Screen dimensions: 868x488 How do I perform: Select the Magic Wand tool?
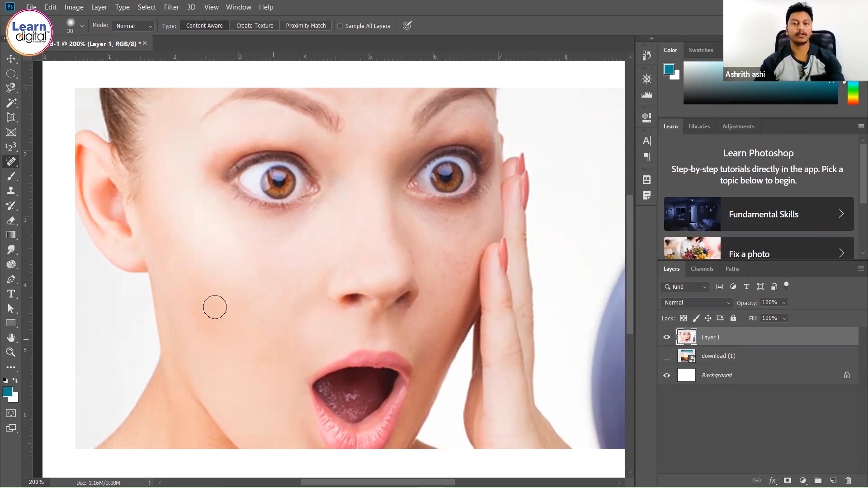11,103
